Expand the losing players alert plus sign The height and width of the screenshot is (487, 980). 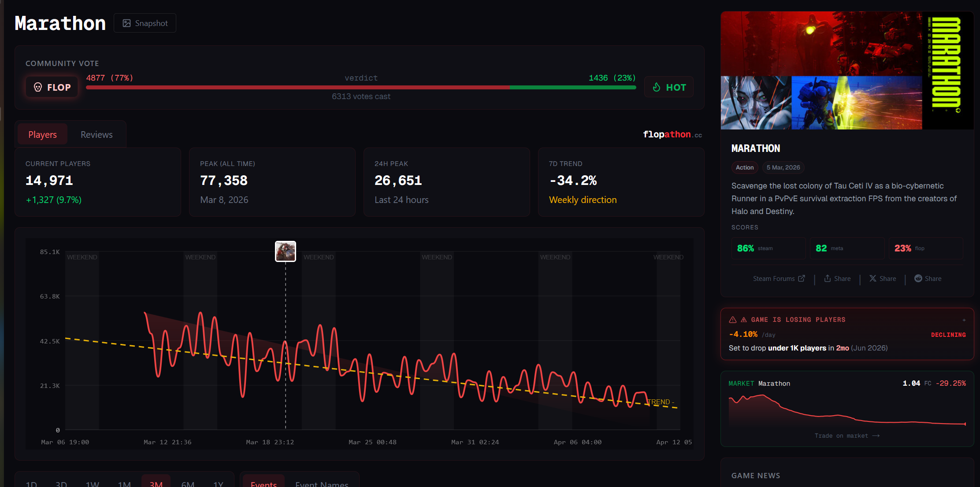(964, 320)
